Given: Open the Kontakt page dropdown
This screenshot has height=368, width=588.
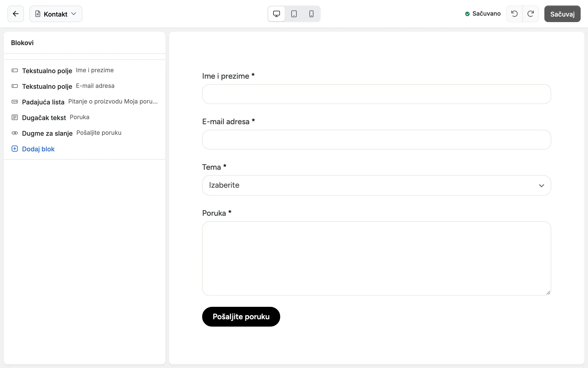Looking at the screenshot, I should tap(56, 14).
